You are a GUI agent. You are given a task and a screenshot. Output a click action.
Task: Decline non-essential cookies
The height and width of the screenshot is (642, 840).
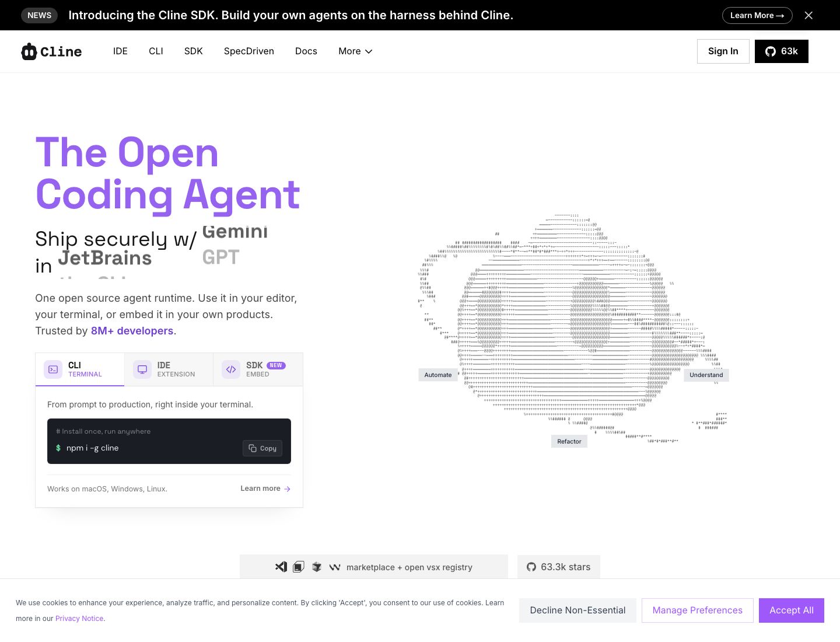point(577,610)
